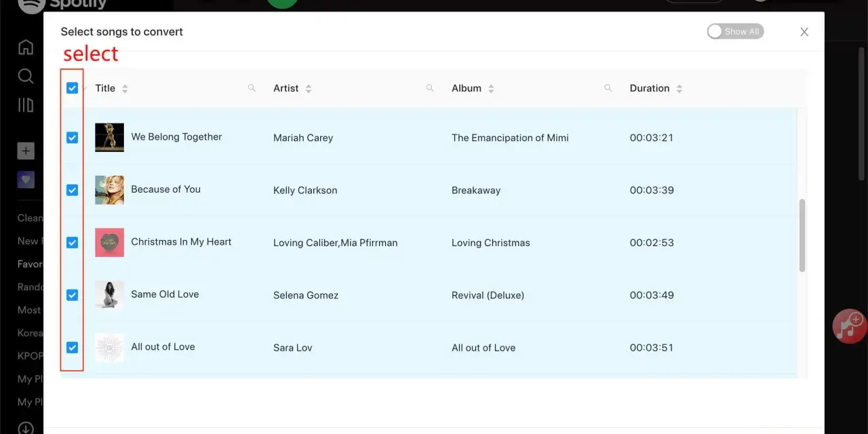Search within Album column magnifier
Screen dimensions: 868x434
(x=608, y=88)
